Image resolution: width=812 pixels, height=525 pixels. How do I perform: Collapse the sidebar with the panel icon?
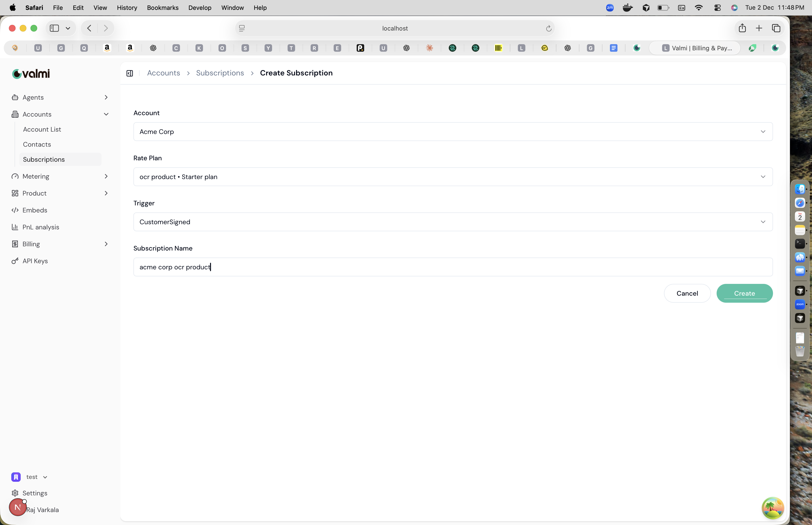(129, 73)
